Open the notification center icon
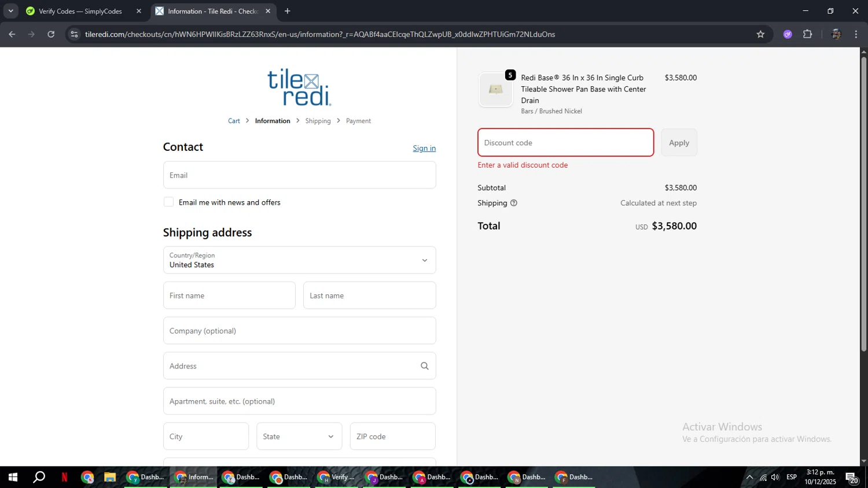The width and height of the screenshot is (868, 488). click(852, 478)
